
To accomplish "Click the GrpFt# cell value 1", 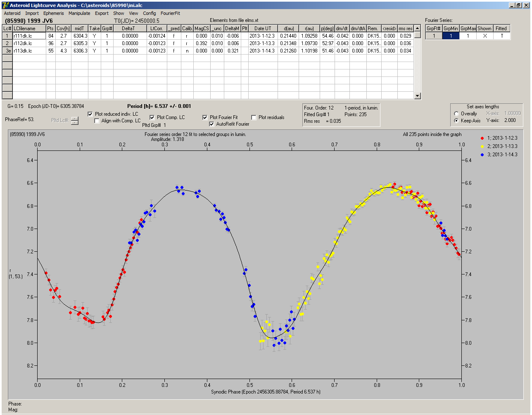I will pyautogui.click(x=434, y=36).
